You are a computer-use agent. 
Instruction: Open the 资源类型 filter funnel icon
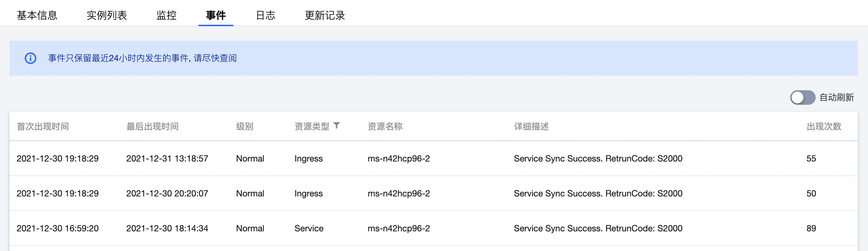(x=337, y=125)
